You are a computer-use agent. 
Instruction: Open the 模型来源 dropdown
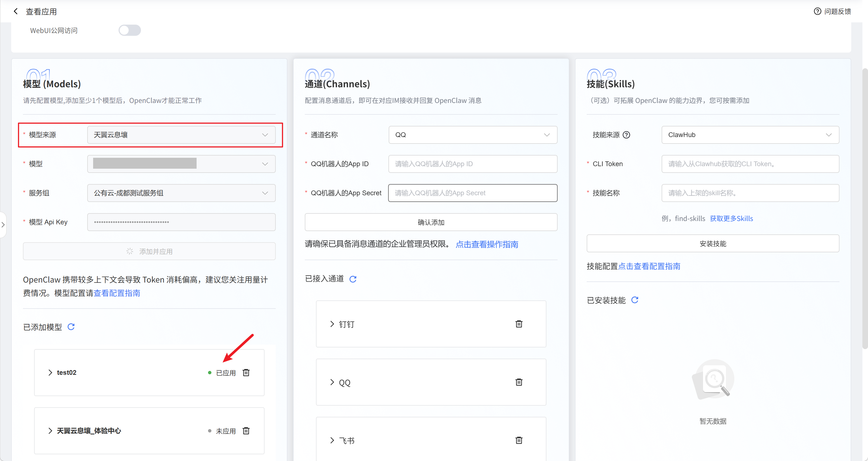[x=181, y=135]
